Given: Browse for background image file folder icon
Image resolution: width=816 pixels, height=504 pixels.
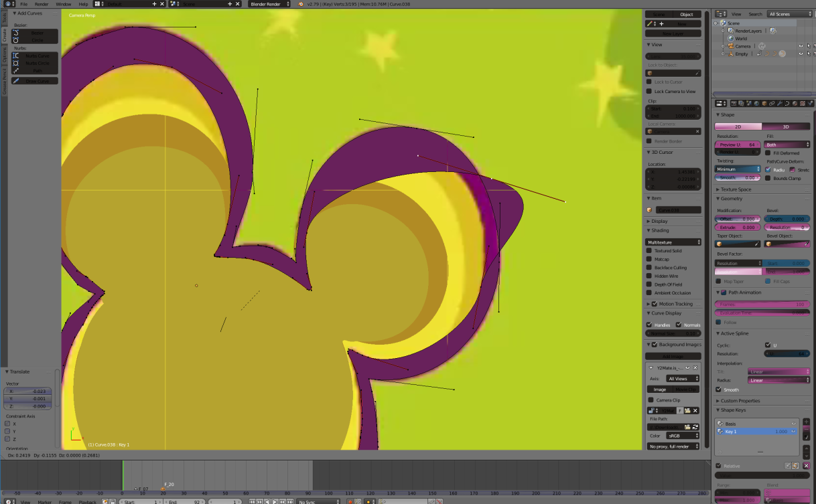Looking at the screenshot, I should pos(687,426).
